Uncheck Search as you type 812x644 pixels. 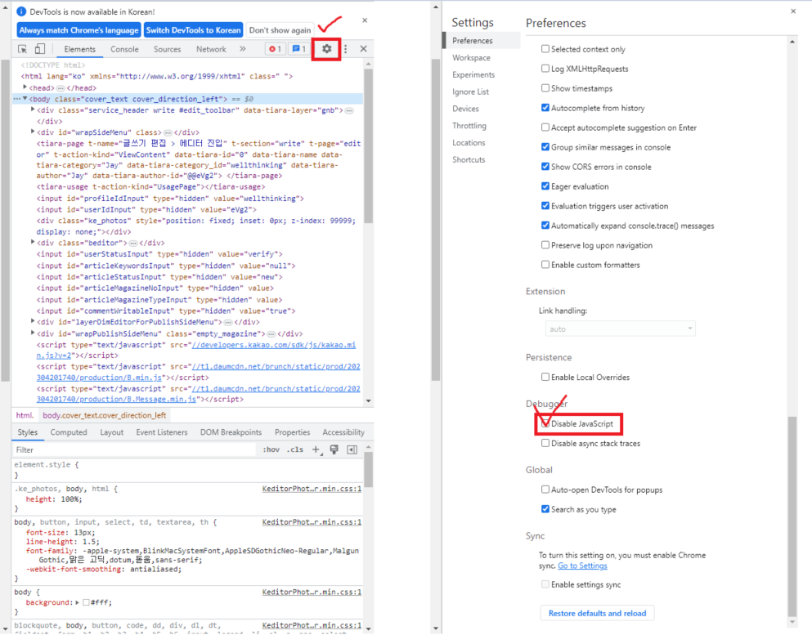[x=545, y=509]
